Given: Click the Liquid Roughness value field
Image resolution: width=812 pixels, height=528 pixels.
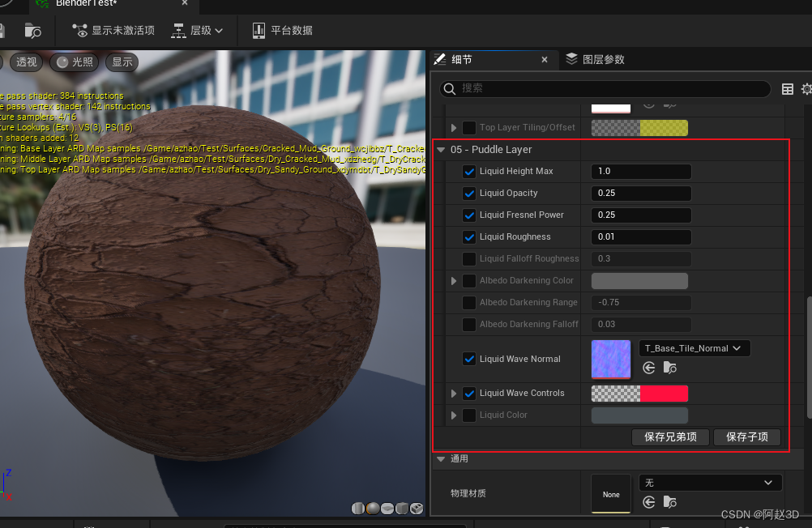Looking at the screenshot, I should click(x=641, y=237).
